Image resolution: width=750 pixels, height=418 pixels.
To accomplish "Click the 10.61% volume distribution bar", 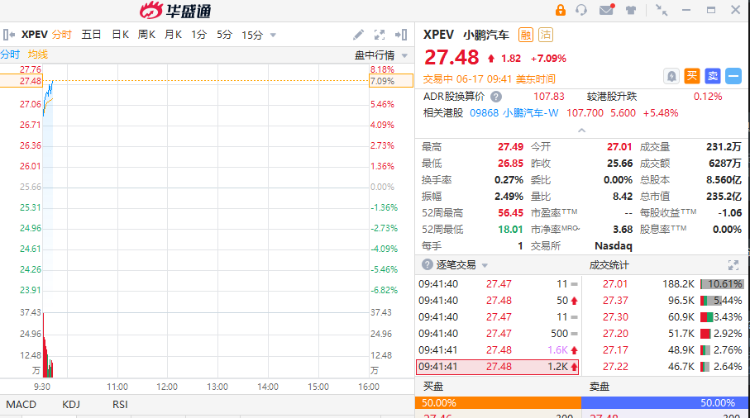I will point(721,284).
